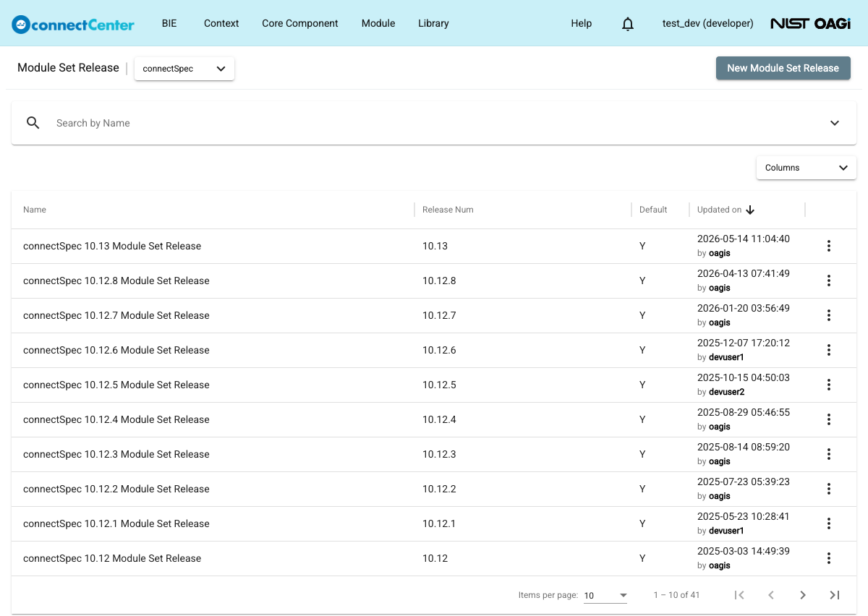Select connectSpec 10.12.1 Module Set Release
Viewport: 868px width, 616px height.
click(116, 523)
